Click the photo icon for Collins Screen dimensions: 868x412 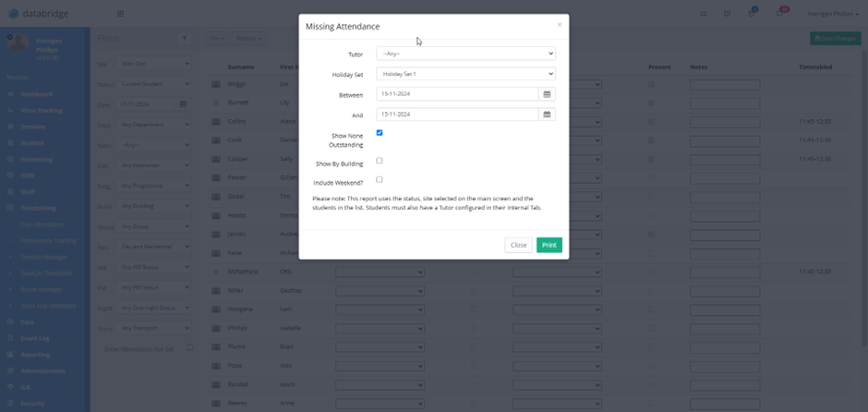pos(216,121)
